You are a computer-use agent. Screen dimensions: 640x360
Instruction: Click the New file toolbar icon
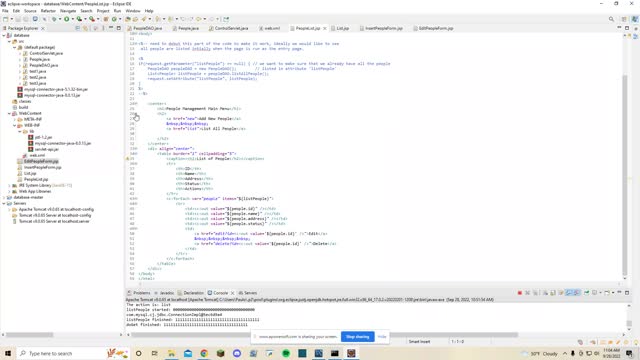pos(5,19)
